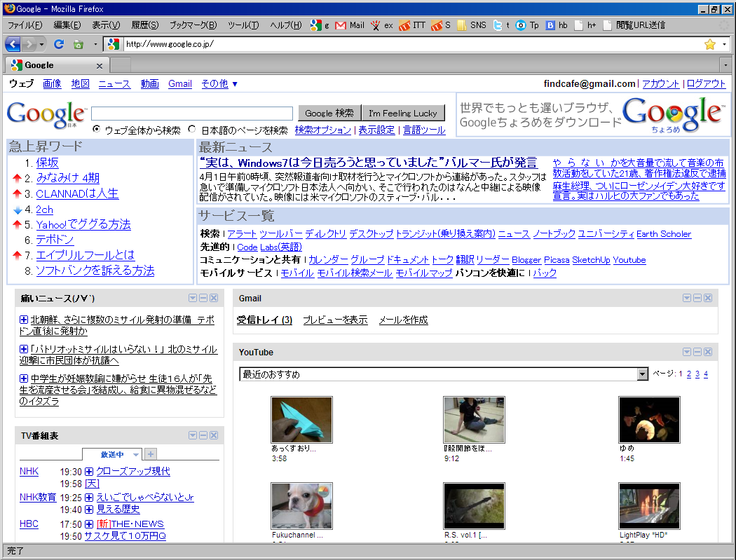Open the Twitter 't' bookmark
The image size is (736, 560).
501,25
